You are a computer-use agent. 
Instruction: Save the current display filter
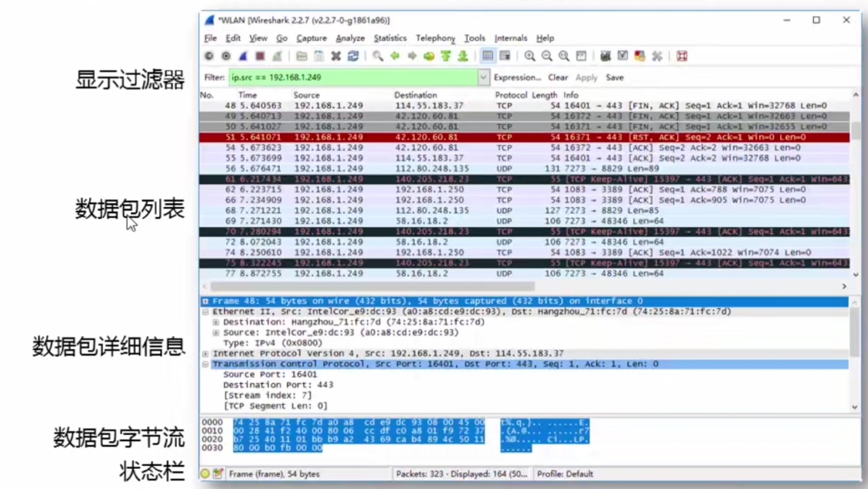click(x=614, y=78)
